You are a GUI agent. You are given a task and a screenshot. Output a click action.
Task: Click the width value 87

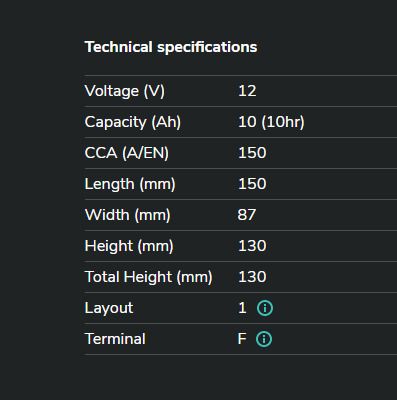[x=247, y=215]
